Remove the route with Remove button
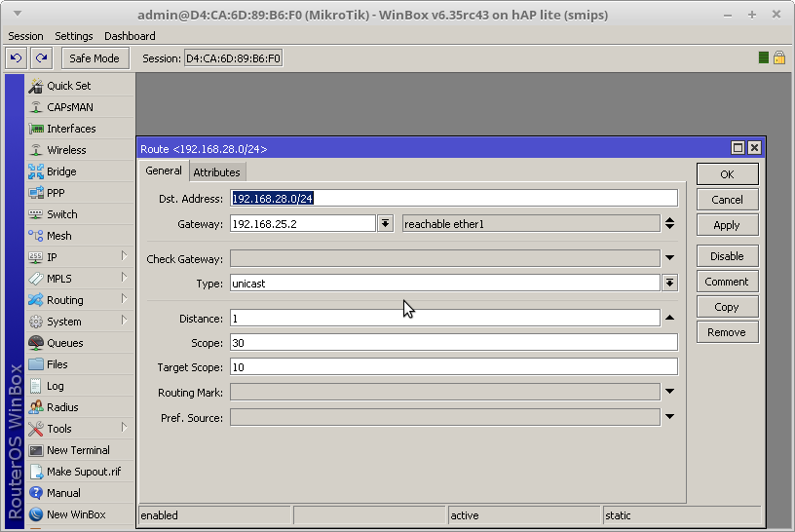Image resolution: width=795 pixels, height=532 pixels. pyautogui.click(x=727, y=332)
